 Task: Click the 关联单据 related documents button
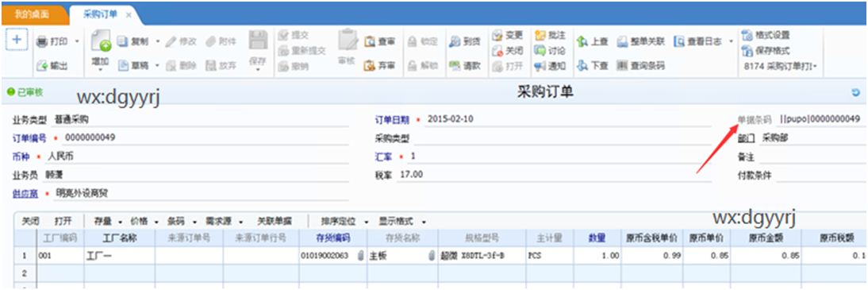pyautogui.click(x=275, y=221)
